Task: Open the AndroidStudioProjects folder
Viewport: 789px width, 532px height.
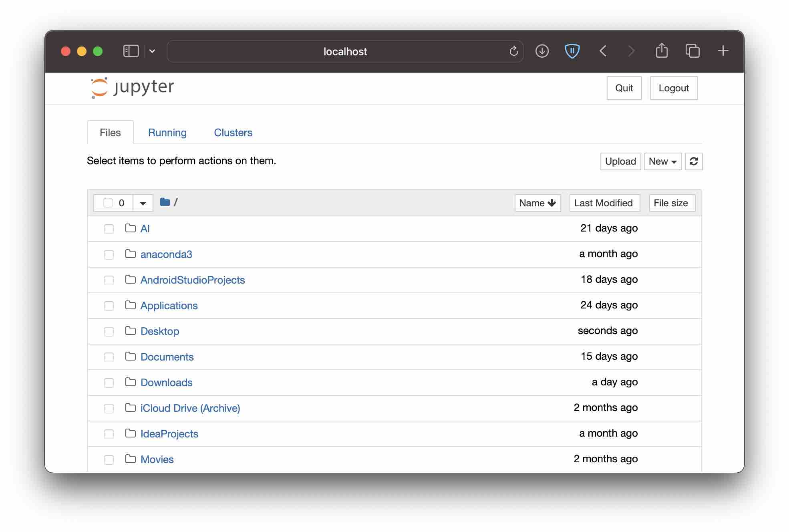Action: point(193,280)
